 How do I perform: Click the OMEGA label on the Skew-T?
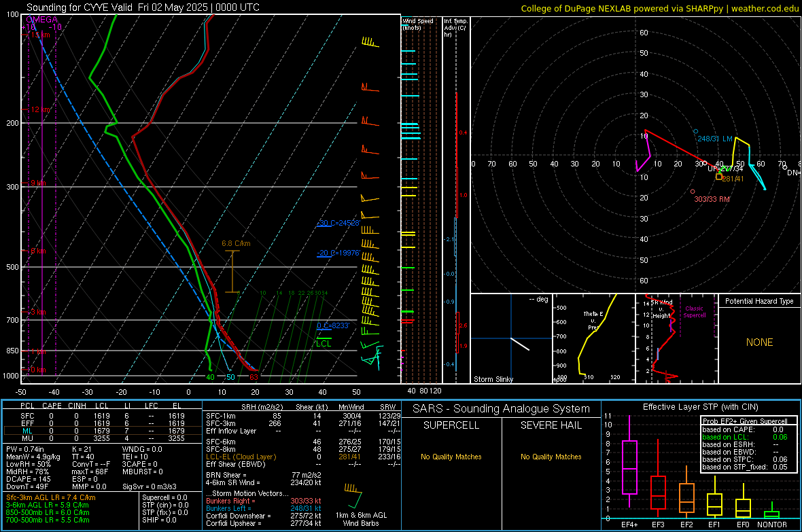[x=42, y=20]
